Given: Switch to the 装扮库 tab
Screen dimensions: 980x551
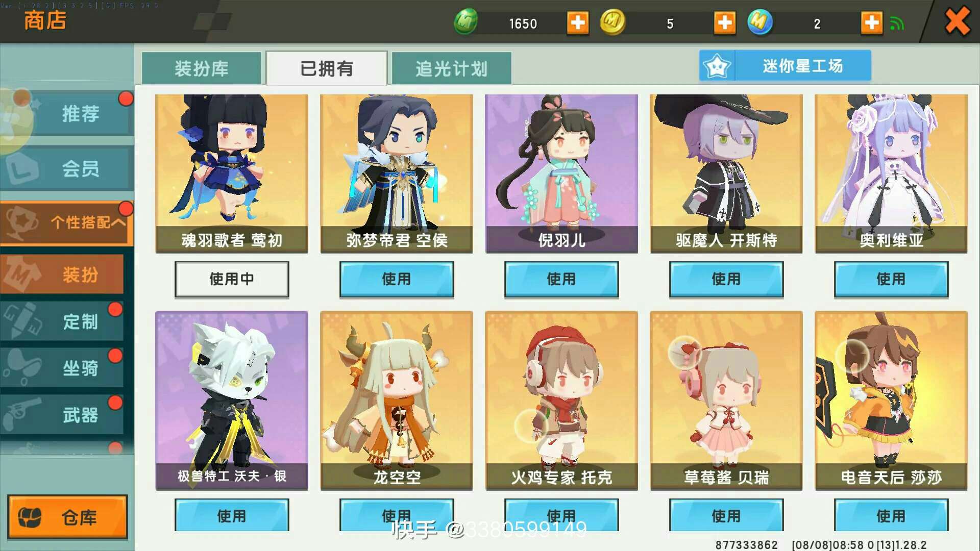Looking at the screenshot, I should tap(202, 68).
